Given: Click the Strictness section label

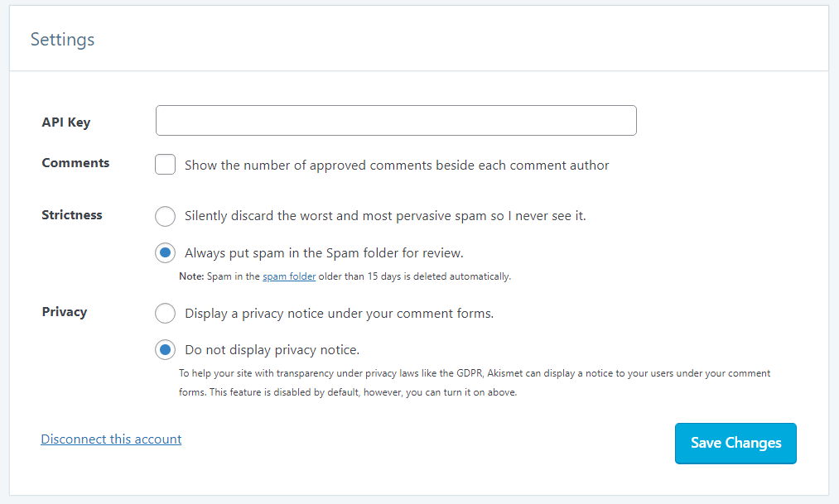Looking at the screenshot, I should [72, 215].
